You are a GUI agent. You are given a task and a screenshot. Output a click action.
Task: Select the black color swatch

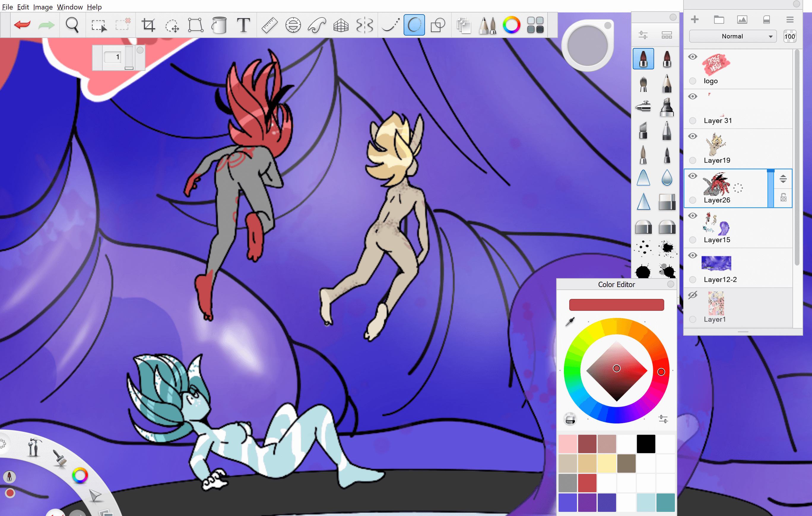[x=646, y=444]
